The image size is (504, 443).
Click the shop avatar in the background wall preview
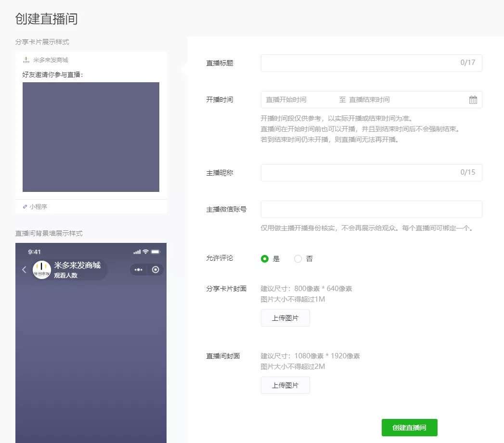point(41,269)
